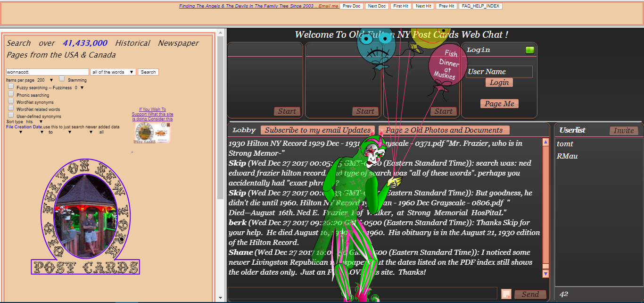Click the File Creation Date link
644x303 pixels.
pyautogui.click(x=25, y=127)
